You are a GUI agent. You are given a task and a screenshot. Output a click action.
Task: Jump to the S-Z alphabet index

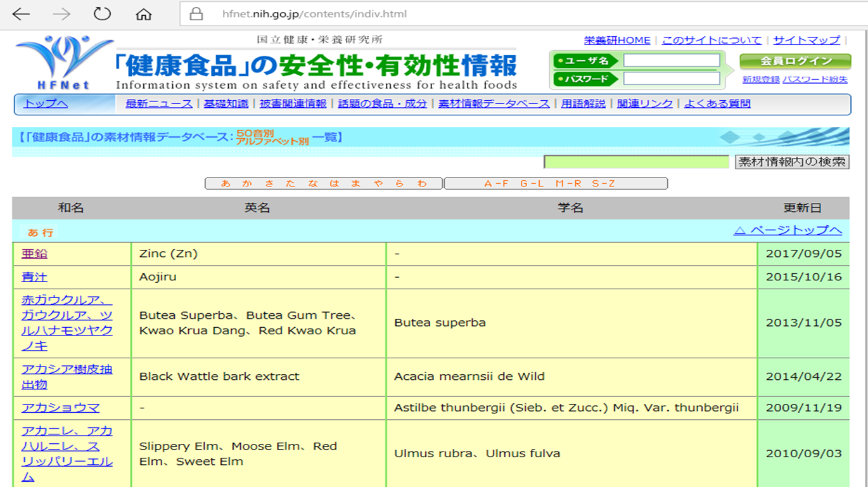coord(603,183)
